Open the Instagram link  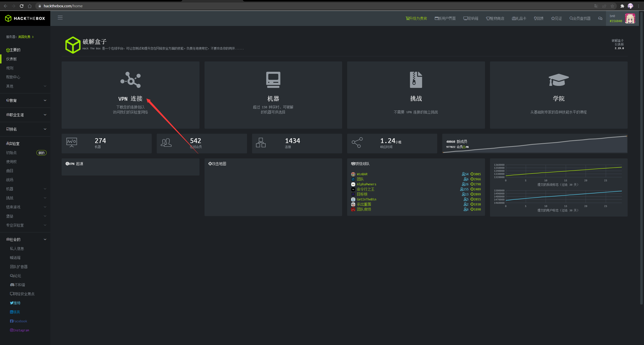pos(19,330)
